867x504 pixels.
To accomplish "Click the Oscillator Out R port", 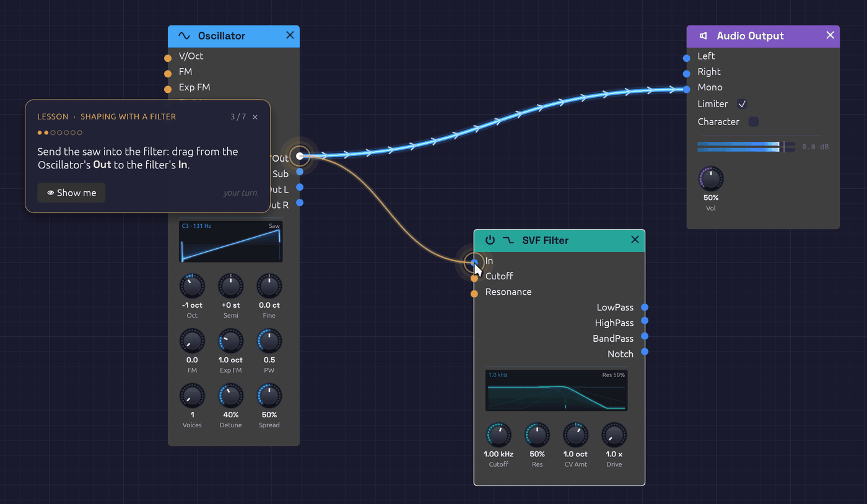I will 300,202.
